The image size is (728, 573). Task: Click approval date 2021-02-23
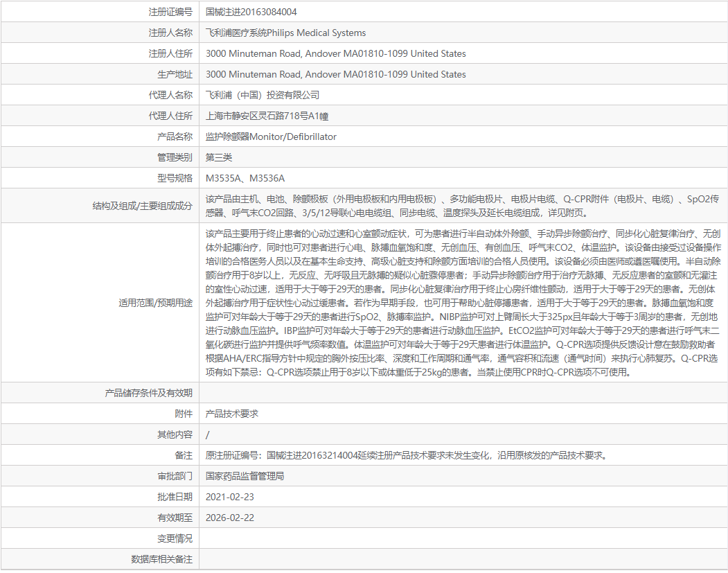[x=230, y=497]
